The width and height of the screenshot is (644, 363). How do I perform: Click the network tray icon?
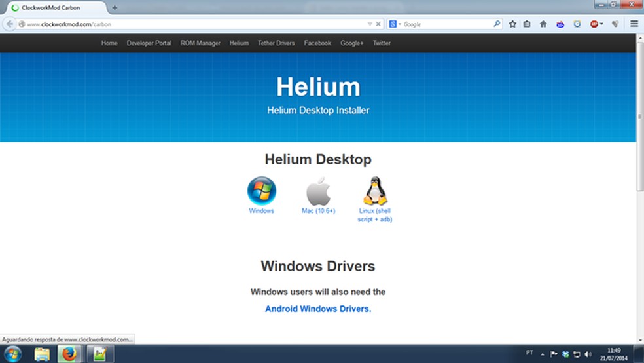point(577,354)
